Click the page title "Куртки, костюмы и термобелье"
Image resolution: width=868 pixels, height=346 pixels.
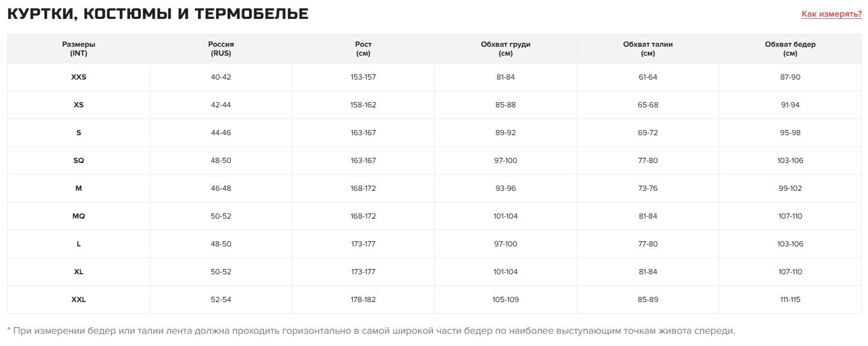point(158,14)
